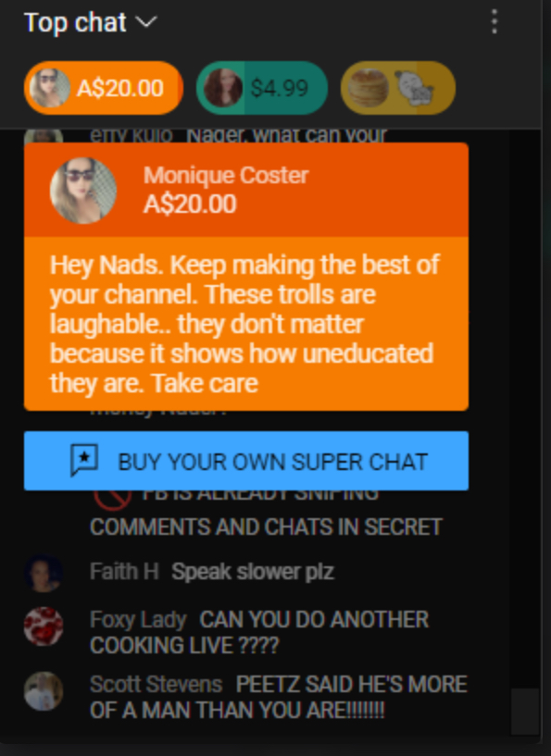Click the cartoon sticker in the yellow chip
551x756 pixels.
tap(414, 88)
